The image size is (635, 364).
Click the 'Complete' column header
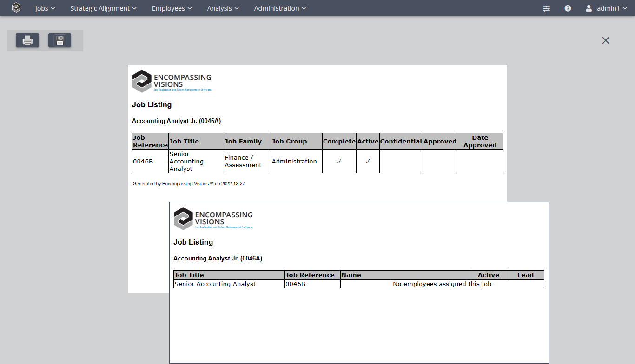tap(339, 142)
